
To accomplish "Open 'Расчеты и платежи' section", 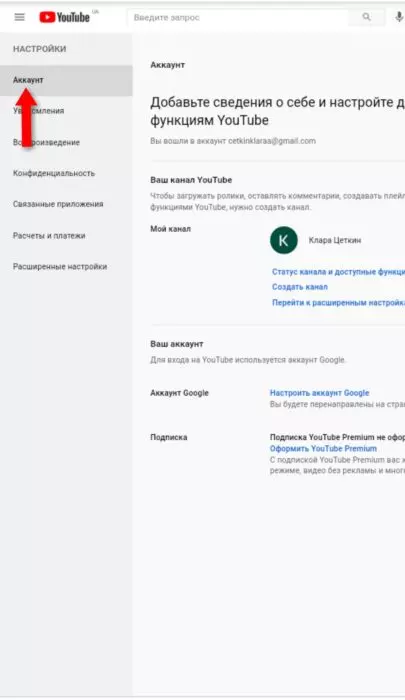I will pos(66,235).
